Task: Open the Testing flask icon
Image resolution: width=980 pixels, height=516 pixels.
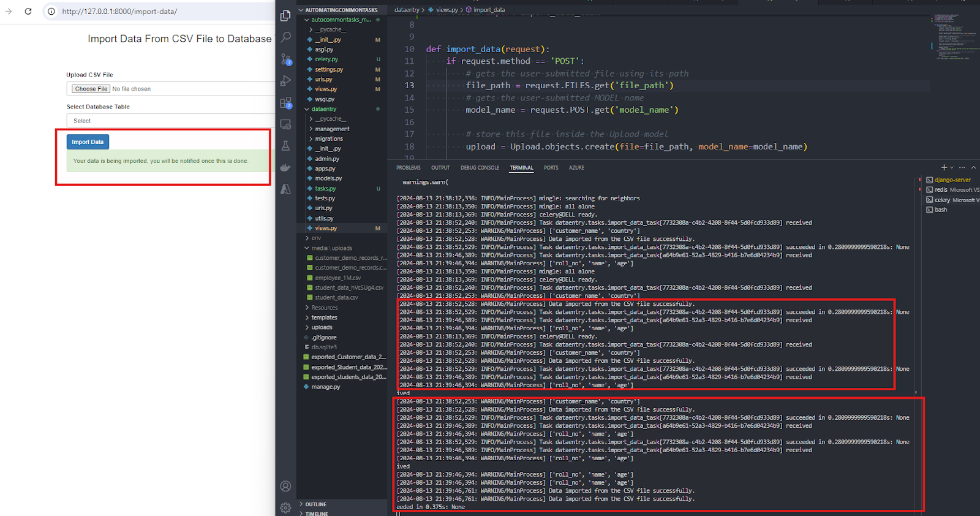Action: (x=285, y=146)
